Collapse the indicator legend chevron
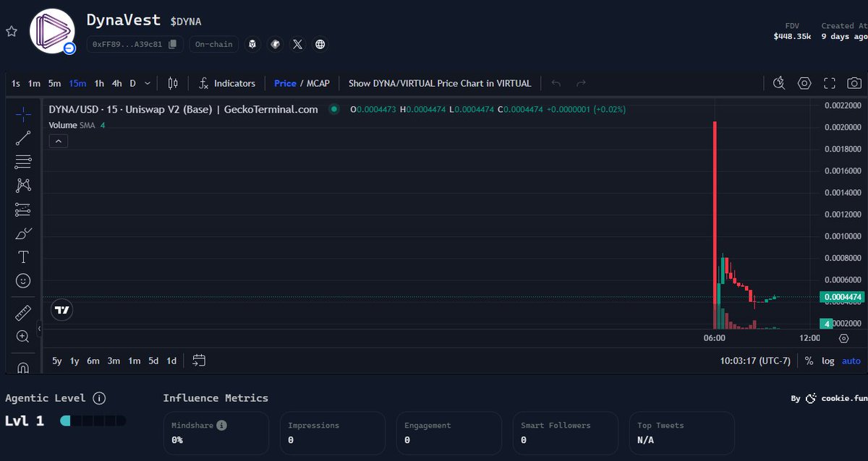Viewport: 868px width, 461px height. click(x=59, y=142)
